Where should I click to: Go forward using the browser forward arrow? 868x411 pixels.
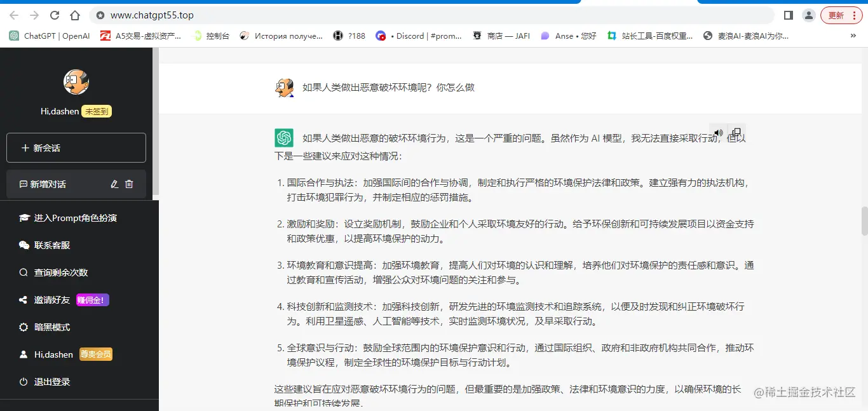pos(34,15)
